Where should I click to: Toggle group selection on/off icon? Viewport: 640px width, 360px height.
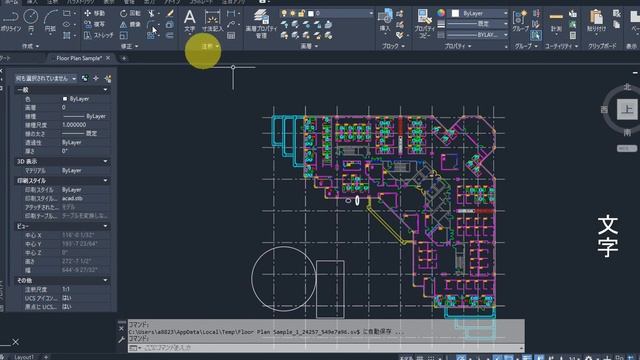click(x=536, y=36)
